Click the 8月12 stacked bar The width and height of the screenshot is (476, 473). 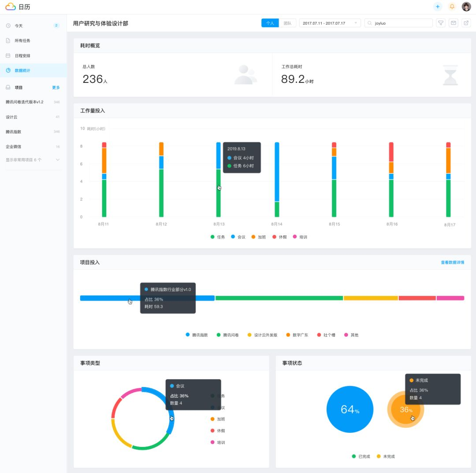(161, 179)
